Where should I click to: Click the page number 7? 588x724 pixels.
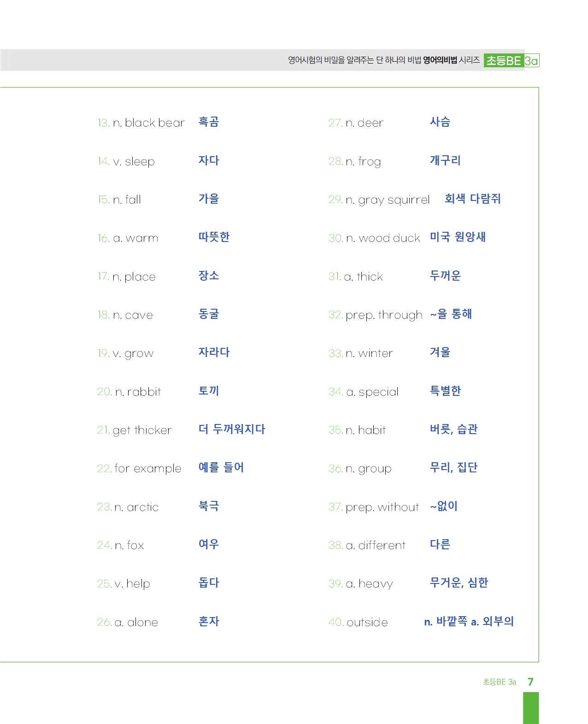coord(530,682)
